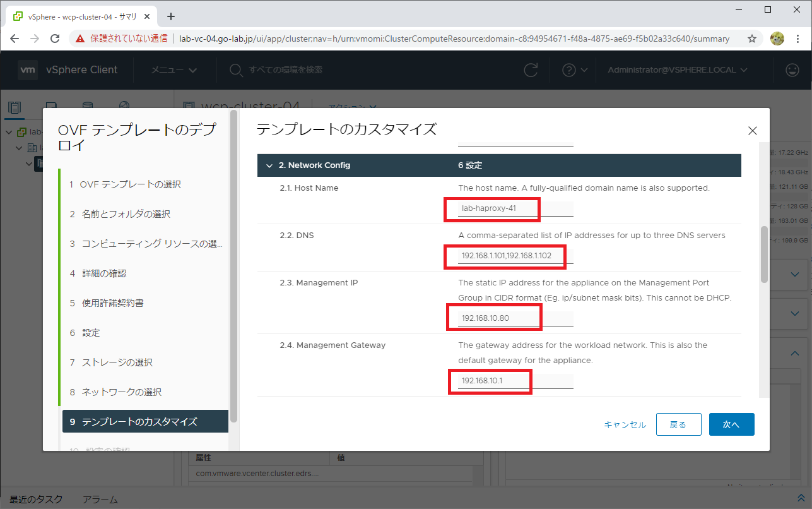Switch to the アラーム tab
The height and width of the screenshot is (509, 812).
click(100, 500)
